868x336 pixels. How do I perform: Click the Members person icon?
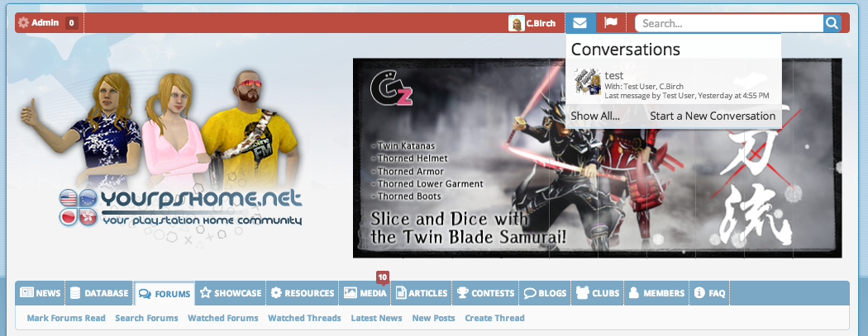click(634, 293)
